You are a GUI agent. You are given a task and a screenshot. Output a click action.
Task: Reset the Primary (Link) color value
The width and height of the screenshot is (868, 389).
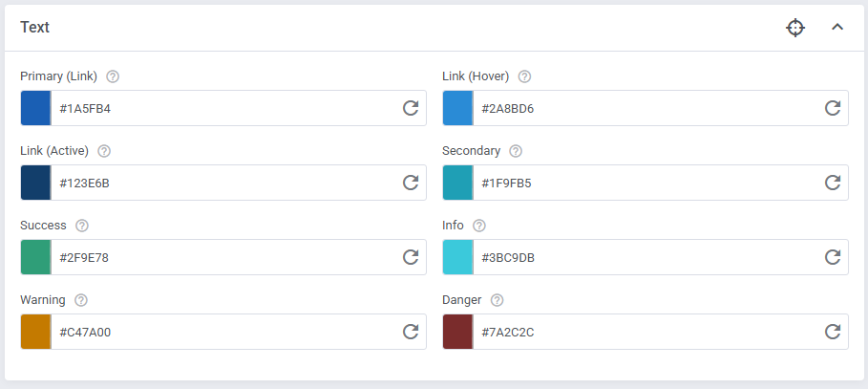pos(411,108)
